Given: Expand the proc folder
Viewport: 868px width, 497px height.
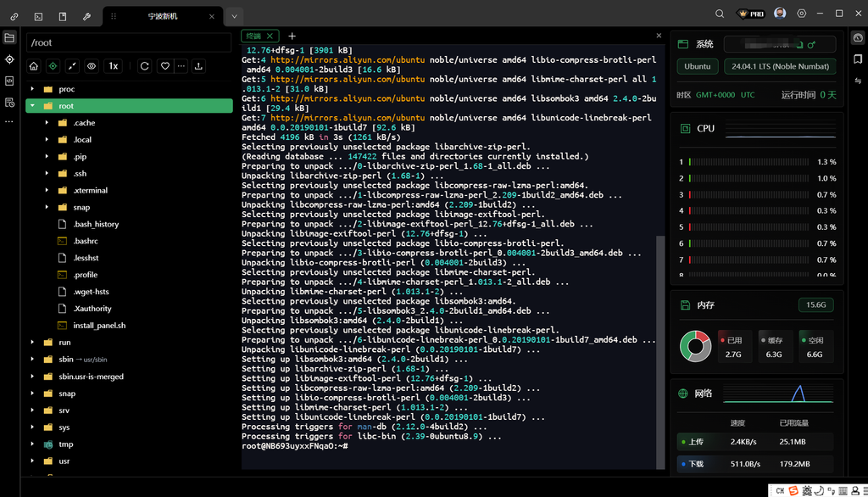Looking at the screenshot, I should click(32, 89).
